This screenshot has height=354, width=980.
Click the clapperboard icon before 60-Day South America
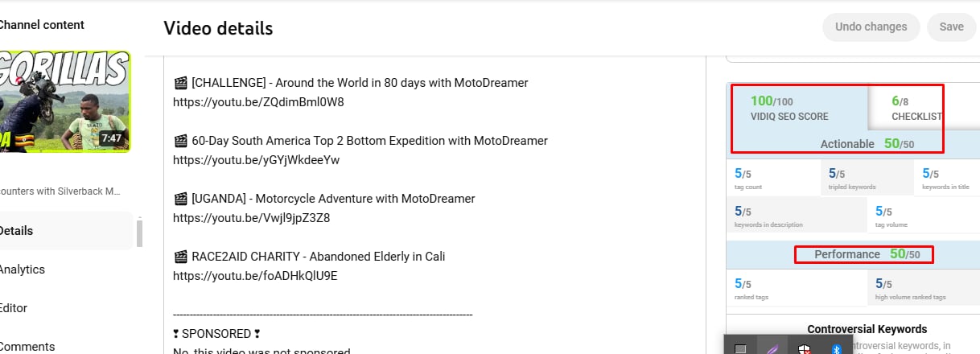(x=180, y=141)
